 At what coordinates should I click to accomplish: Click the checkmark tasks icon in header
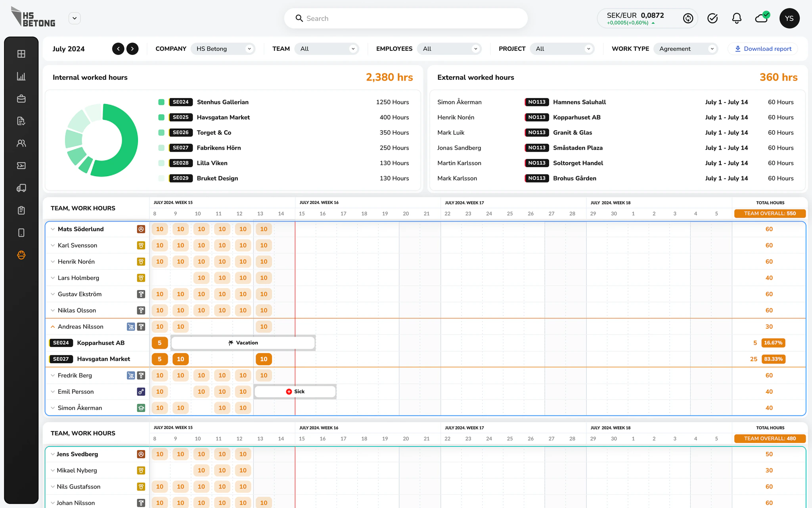point(712,18)
